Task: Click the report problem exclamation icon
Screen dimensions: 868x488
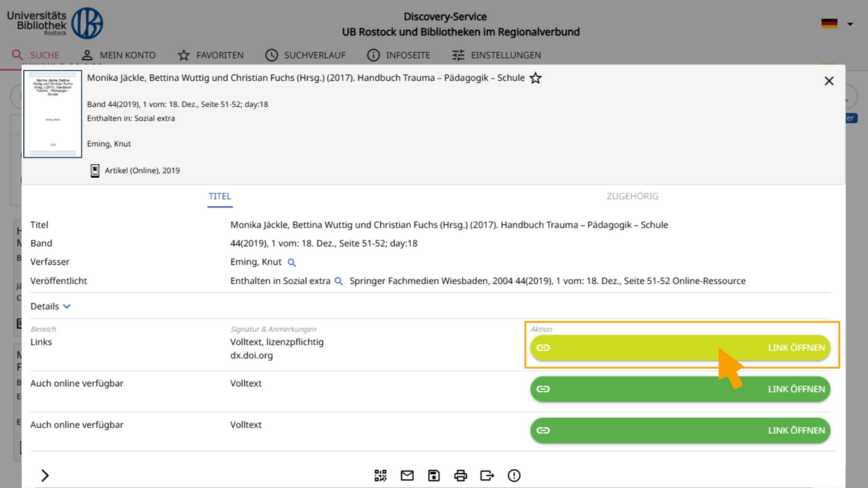Action: pos(514,475)
